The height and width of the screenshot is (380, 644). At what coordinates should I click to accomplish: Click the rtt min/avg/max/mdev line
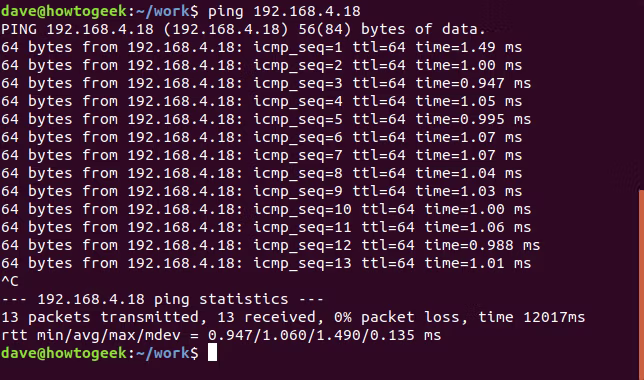(x=221, y=336)
